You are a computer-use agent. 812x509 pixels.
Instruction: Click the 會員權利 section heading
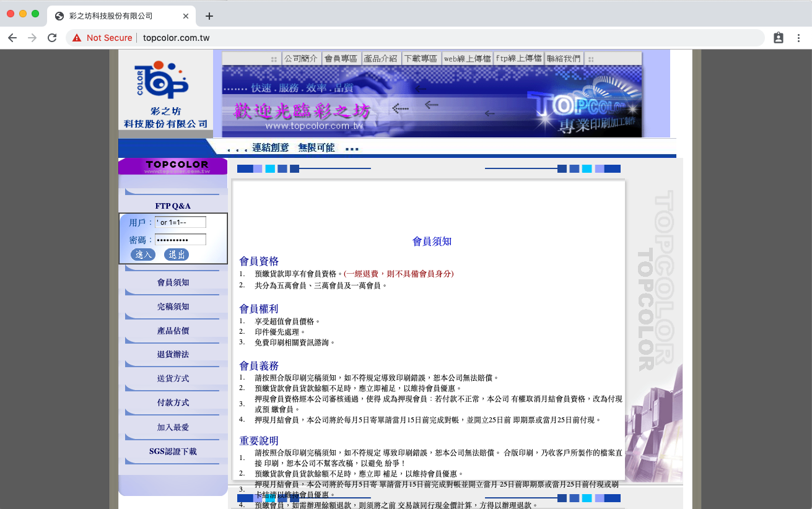pos(259,309)
